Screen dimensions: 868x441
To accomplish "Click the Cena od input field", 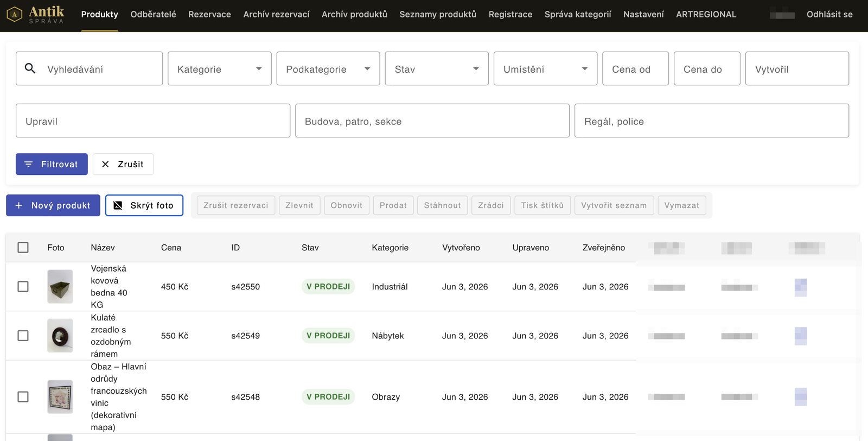I will [636, 68].
